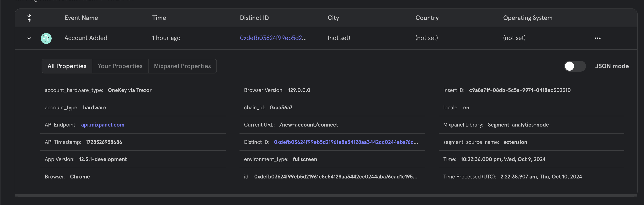644x205 pixels.
Task: Click Mixpanel Library value Segment: analytics-node
Action: [518, 125]
